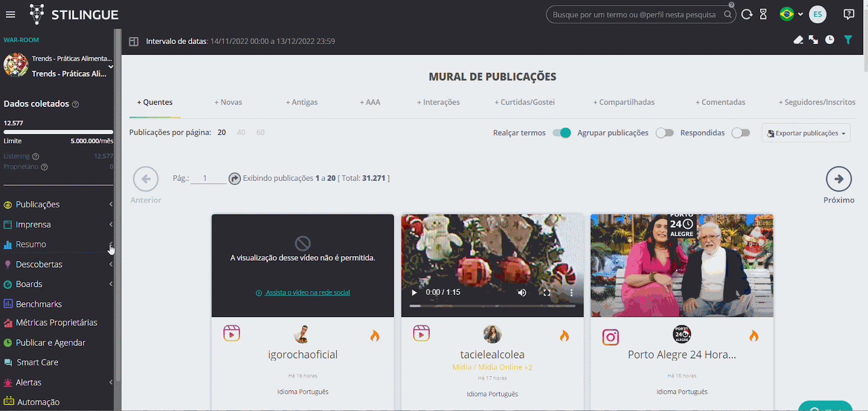Select the + Comentadas tab
Screen dimensions: 868x411
coord(720,102)
